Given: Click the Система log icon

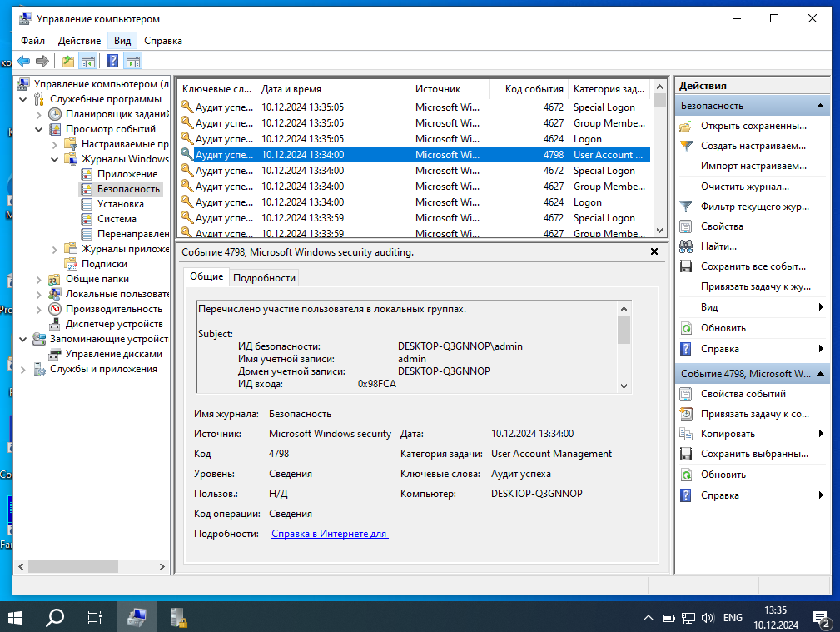Looking at the screenshot, I should click(87, 219).
